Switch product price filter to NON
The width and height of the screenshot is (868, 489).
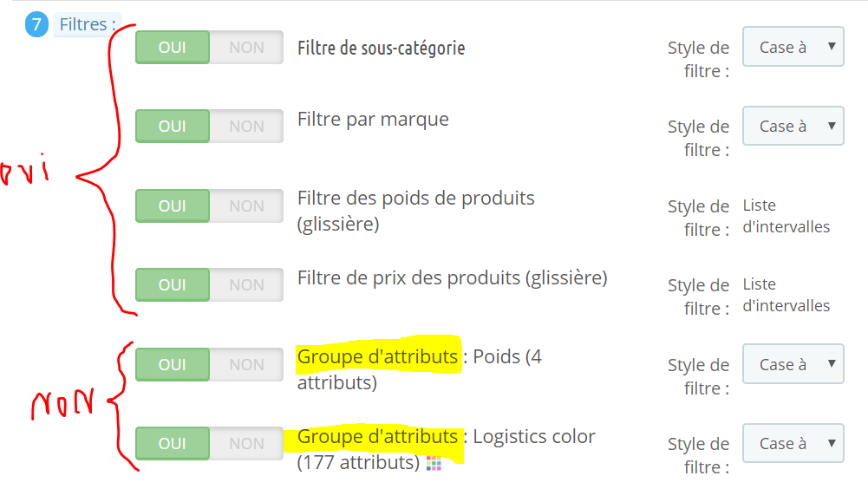tap(246, 284)
